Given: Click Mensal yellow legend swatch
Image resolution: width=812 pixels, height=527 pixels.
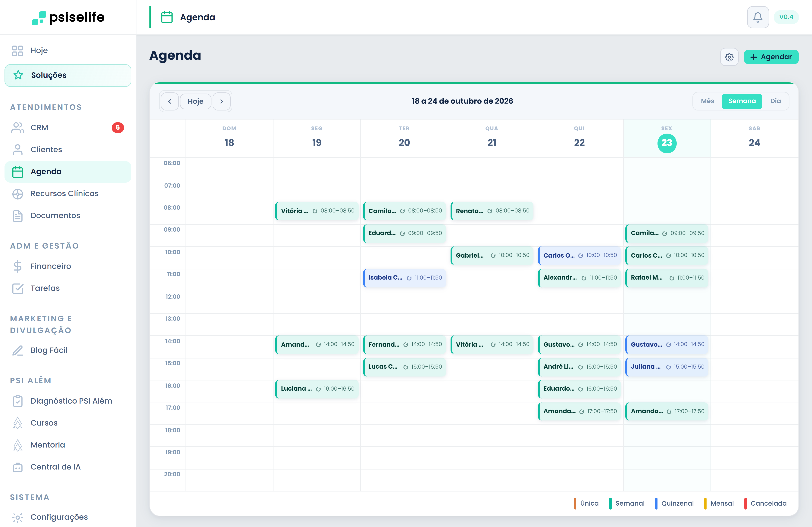Looking at the screenshot, I should click(705, 504).
